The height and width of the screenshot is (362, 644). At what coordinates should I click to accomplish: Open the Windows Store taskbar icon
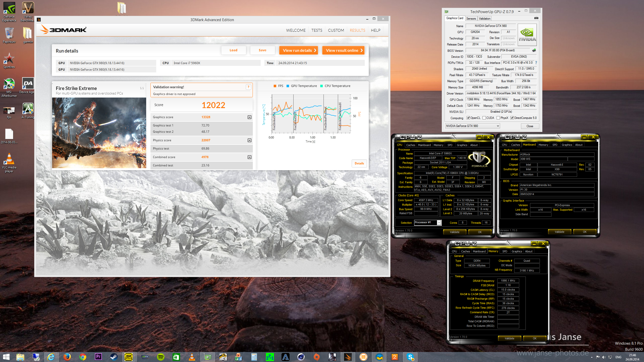click(176, 357)
